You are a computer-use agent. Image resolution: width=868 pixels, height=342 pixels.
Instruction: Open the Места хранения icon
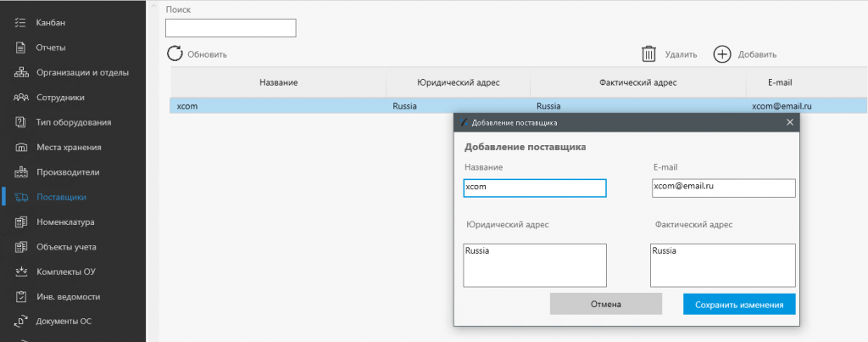20,148
